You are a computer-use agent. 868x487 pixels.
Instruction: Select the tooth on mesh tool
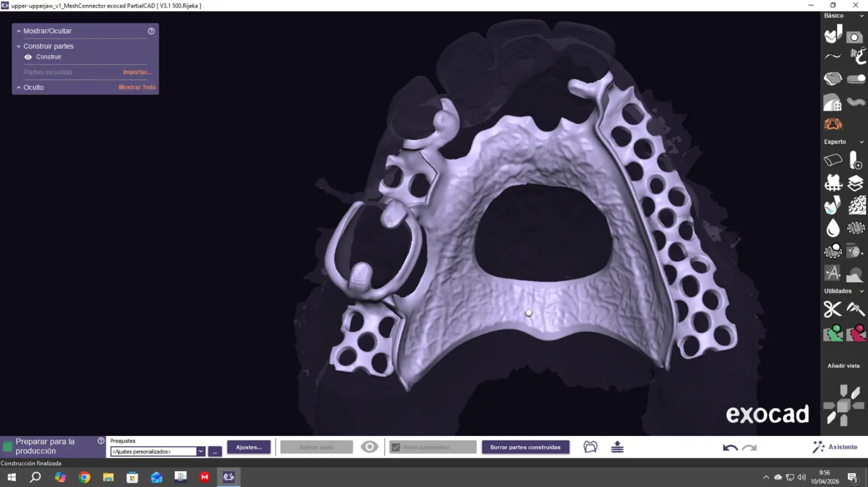pyautogui.click(x=833, y=183)
